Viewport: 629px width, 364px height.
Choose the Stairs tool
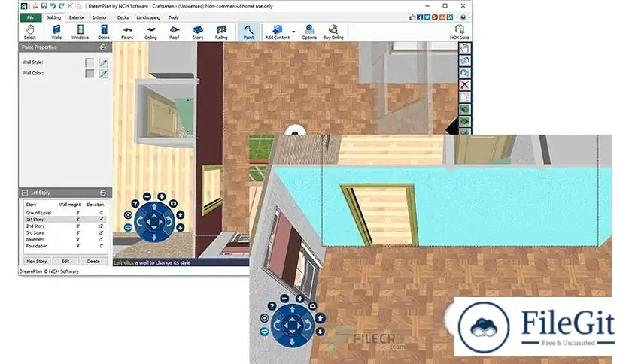pos(198,32)
